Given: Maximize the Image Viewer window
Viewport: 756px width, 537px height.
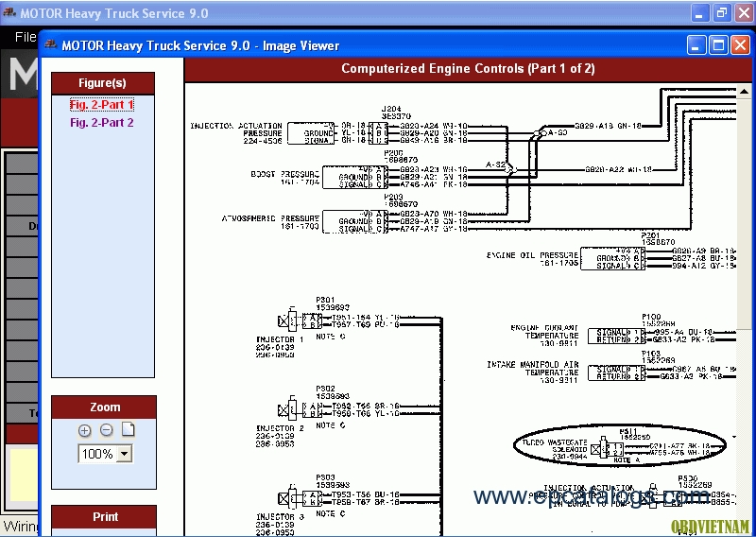Looking at the screenshot, I should tap(718, 45).
